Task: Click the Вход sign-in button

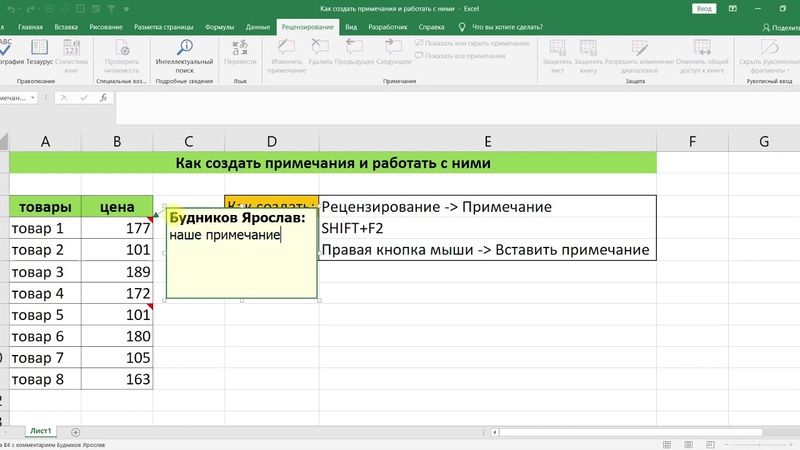Action: click(x=704, y=9)
